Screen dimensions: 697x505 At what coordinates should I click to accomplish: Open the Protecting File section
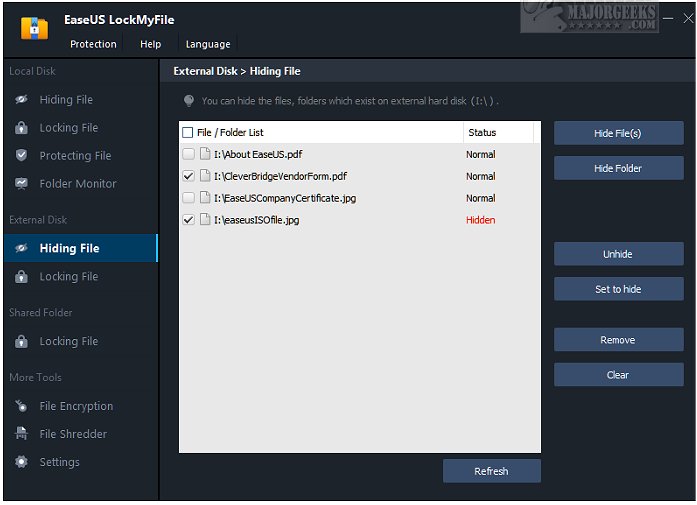[80, 156]
